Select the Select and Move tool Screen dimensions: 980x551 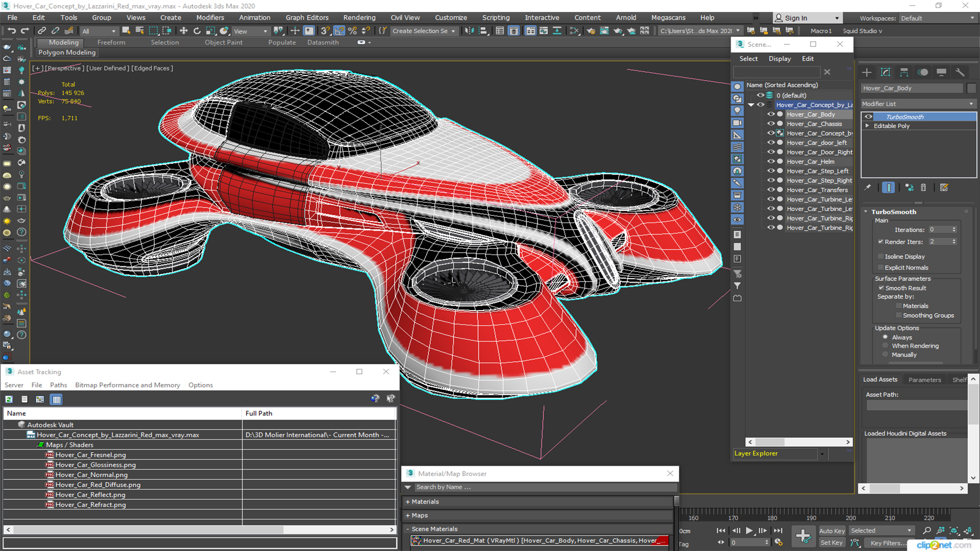click(184, 31)
